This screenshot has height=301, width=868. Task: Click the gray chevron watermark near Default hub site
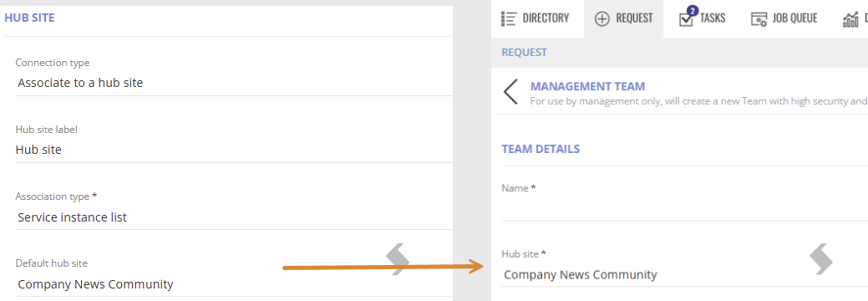click(x=398, y=259)
